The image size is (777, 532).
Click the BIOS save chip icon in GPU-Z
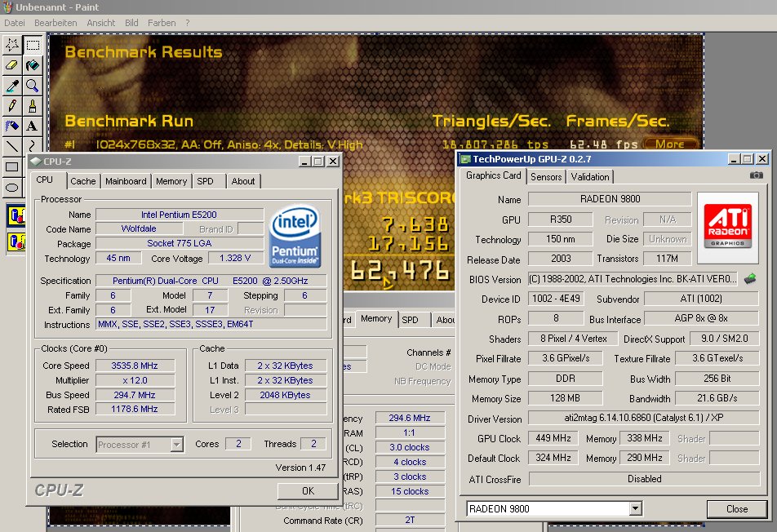[x=750, y=279]
